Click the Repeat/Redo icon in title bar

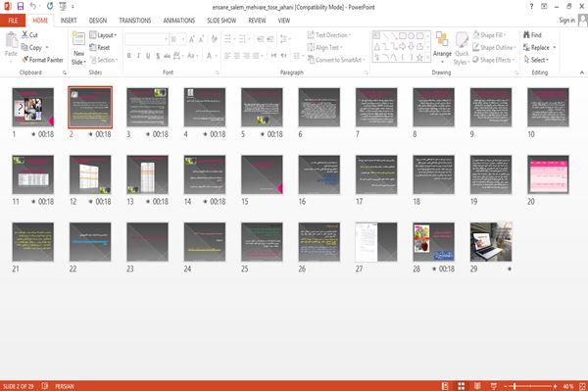[x=50, y=7]
